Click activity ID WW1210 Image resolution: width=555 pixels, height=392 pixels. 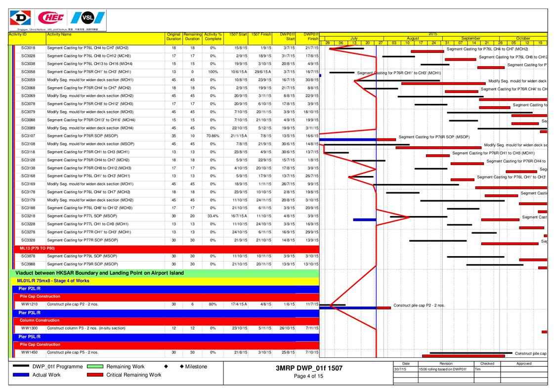pyautogui.click(x=29, y=304)
